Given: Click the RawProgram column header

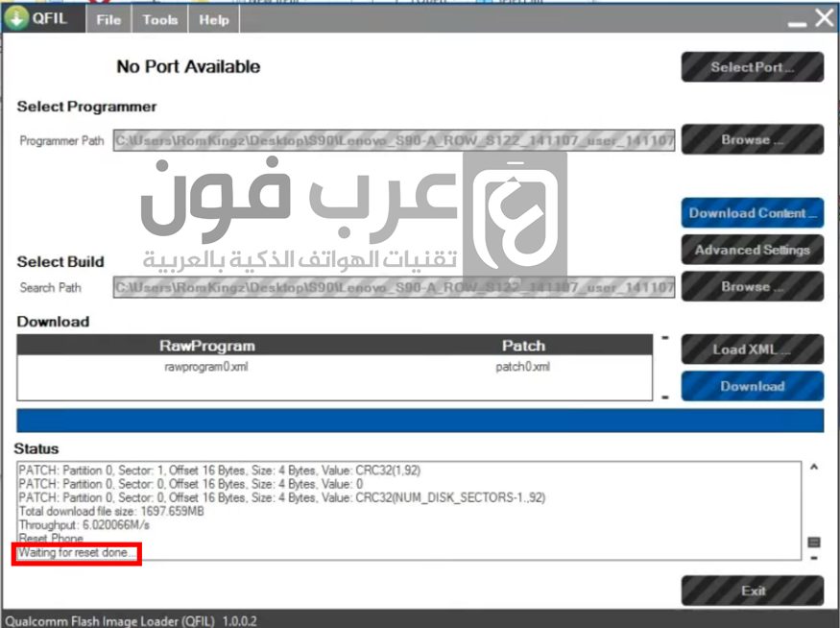Looking at the screenshot, I should (x=206, y=346).
